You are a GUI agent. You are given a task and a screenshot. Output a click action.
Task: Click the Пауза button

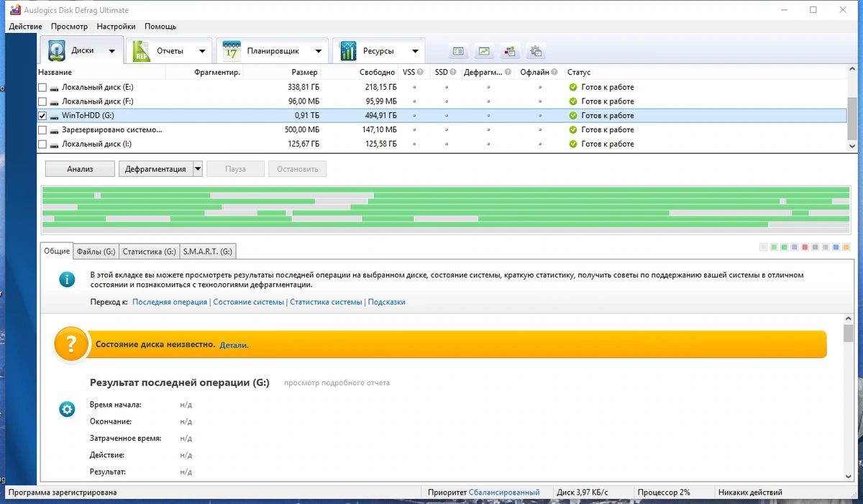(x=235, y=169)
